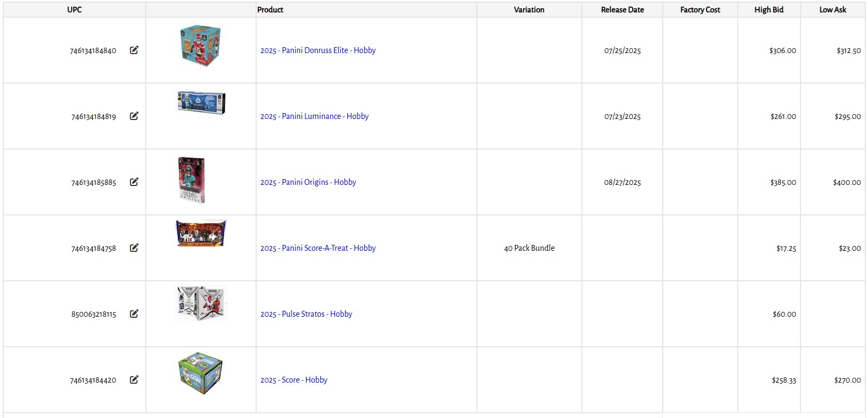Open 2025 - Panini Score-A-Treat - Hobby link
The width and height of the screenshot is (868, 418).
(x=318, y=248)
